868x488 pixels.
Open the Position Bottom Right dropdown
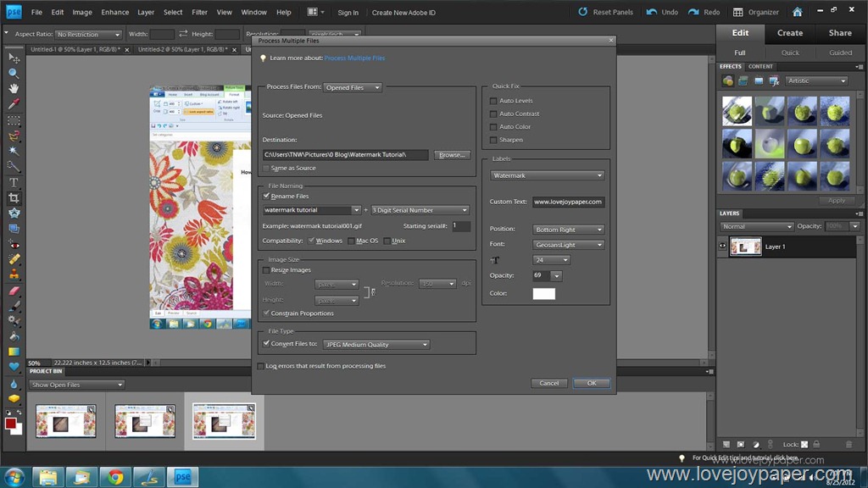tap(569, 230)
